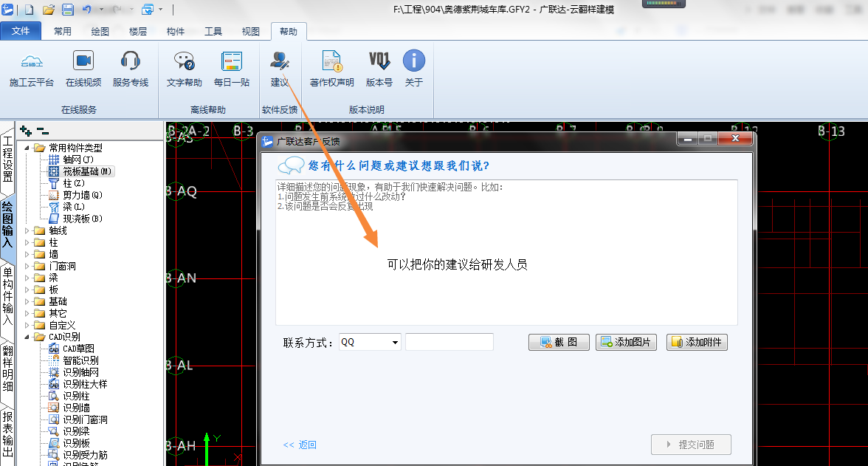Select 识别柱大样 tree item
868x466 pixels.
point(85,384)
